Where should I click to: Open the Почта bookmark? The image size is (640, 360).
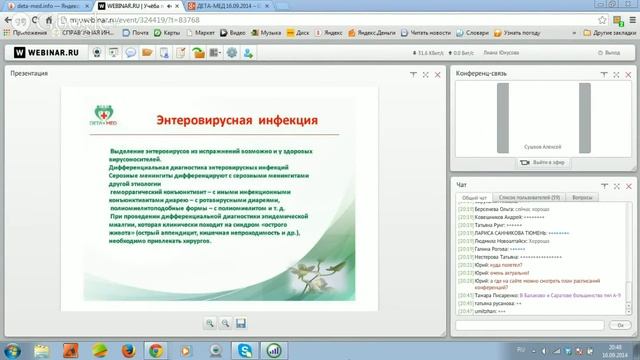point(136,33)
